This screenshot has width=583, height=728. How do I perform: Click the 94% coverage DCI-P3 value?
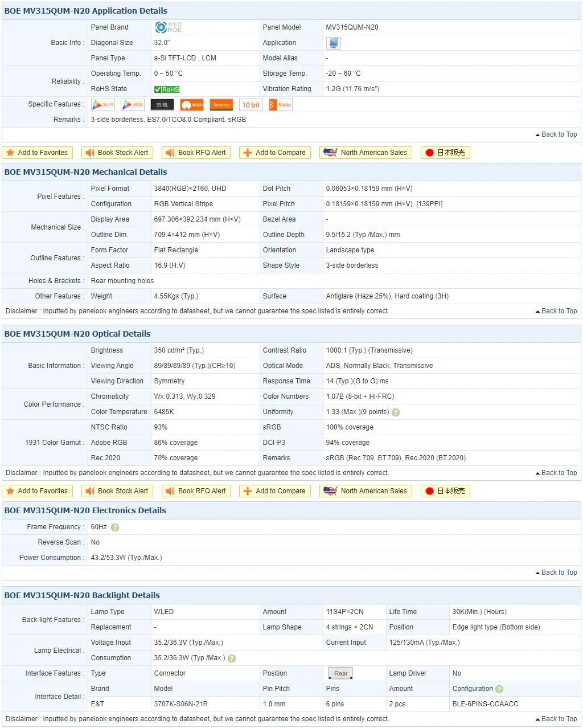point(348,443)
